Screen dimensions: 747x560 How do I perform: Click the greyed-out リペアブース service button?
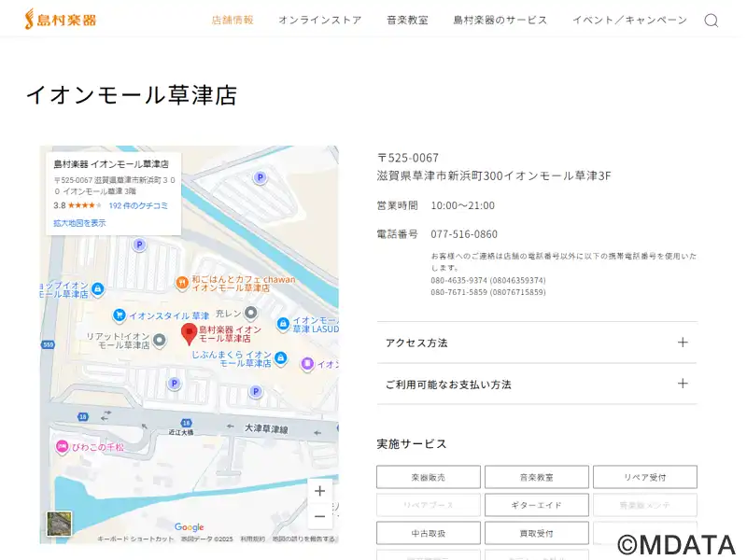coord(429,505)
